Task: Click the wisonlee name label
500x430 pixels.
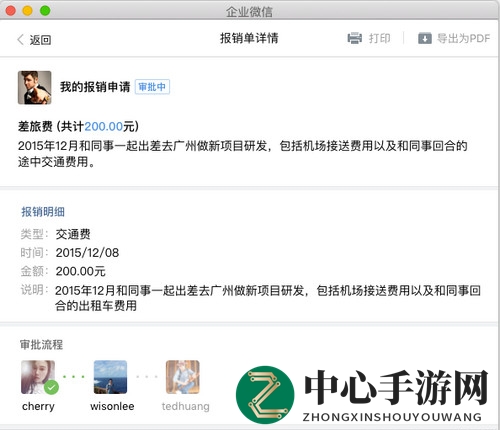Action: tap(112, 406)
